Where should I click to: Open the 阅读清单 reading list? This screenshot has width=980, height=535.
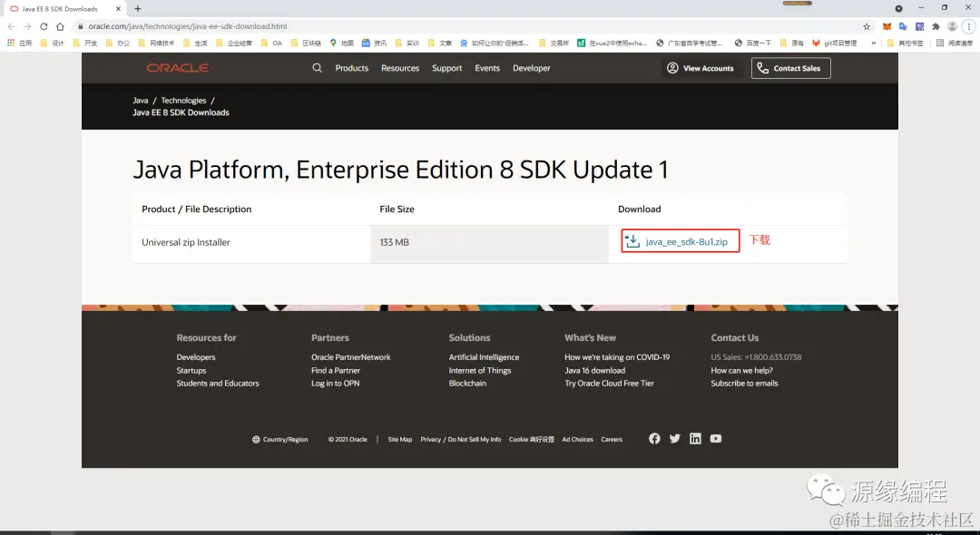point(955,44)
